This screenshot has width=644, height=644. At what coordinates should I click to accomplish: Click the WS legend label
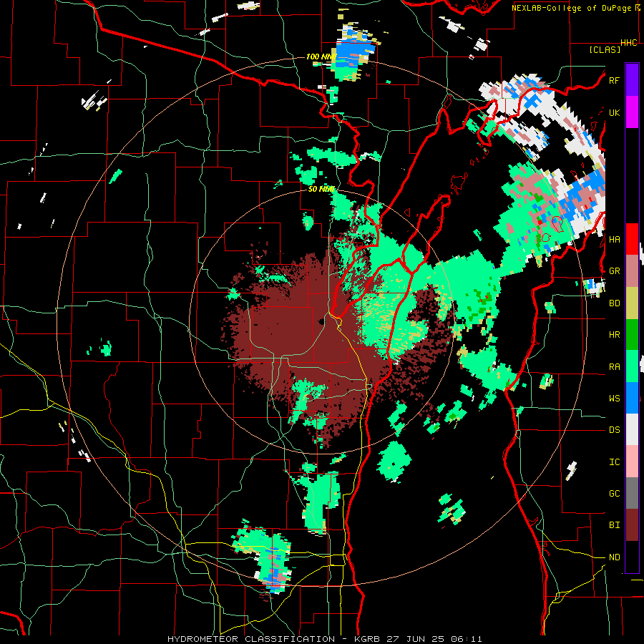pyautogui.click(x=614, y=399)
